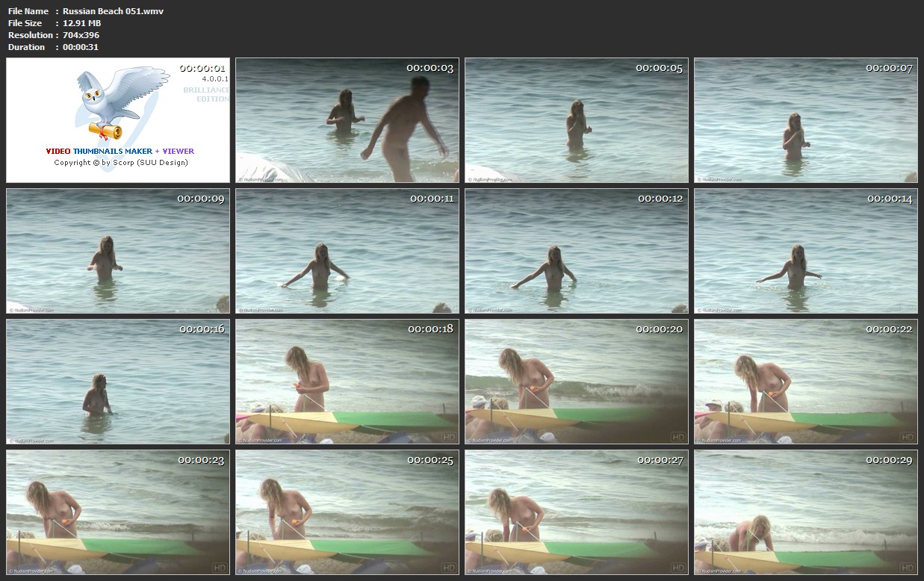Click the HD badge on the 00:00:22 thumbnail
Viewport: 924px width, 581px height.
coord(907,437)
